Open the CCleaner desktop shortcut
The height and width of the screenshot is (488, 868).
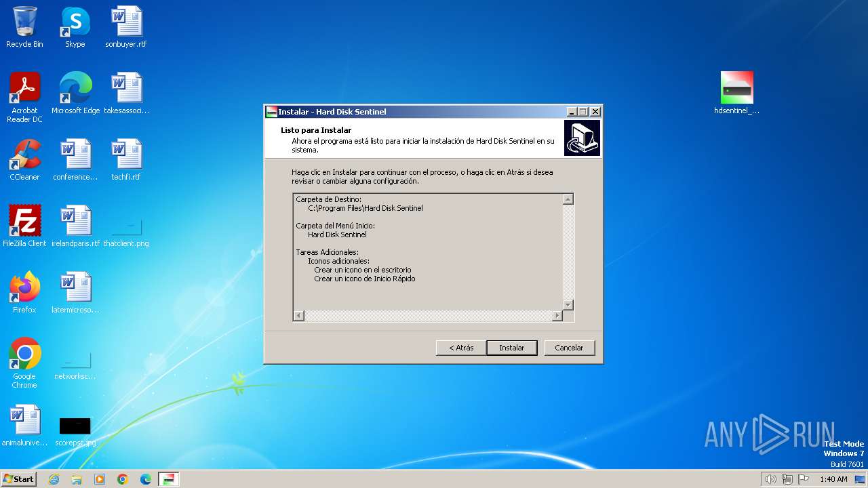point(24,160)
